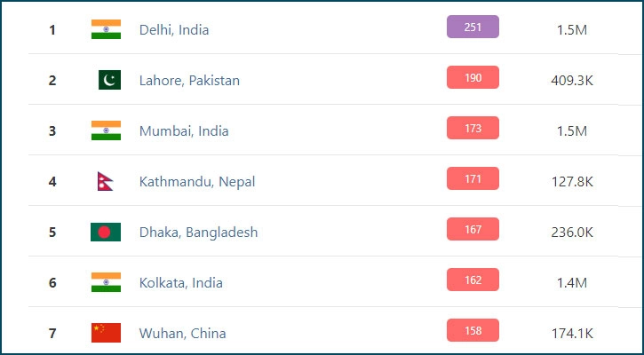Image resolution: width=644 pixels, height=355 pixels.
Task: Open the Wuhan, China city link
Action: pyautogui.click(x=182, y=333)
